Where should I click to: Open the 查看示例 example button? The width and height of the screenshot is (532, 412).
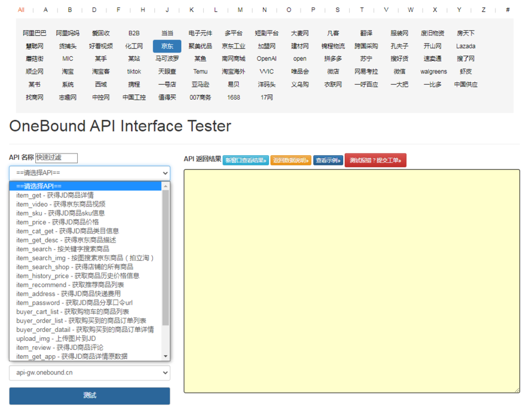click(328, 160)
